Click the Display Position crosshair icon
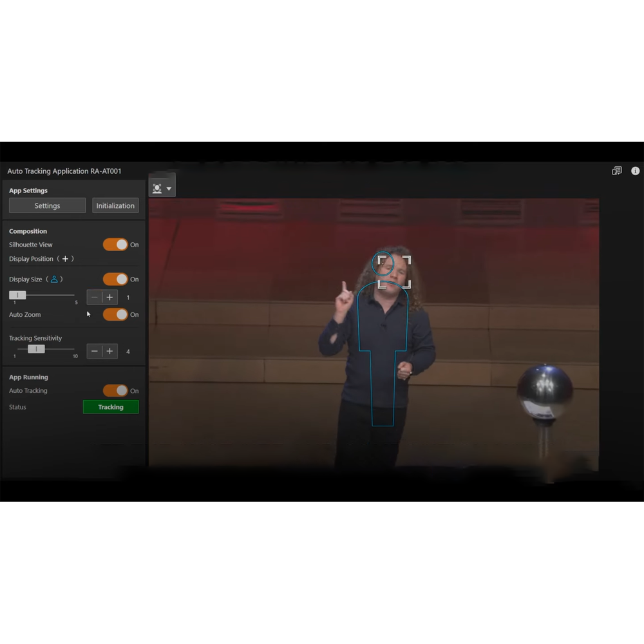Screen dimensions: 644x644 tap(65, 259)
